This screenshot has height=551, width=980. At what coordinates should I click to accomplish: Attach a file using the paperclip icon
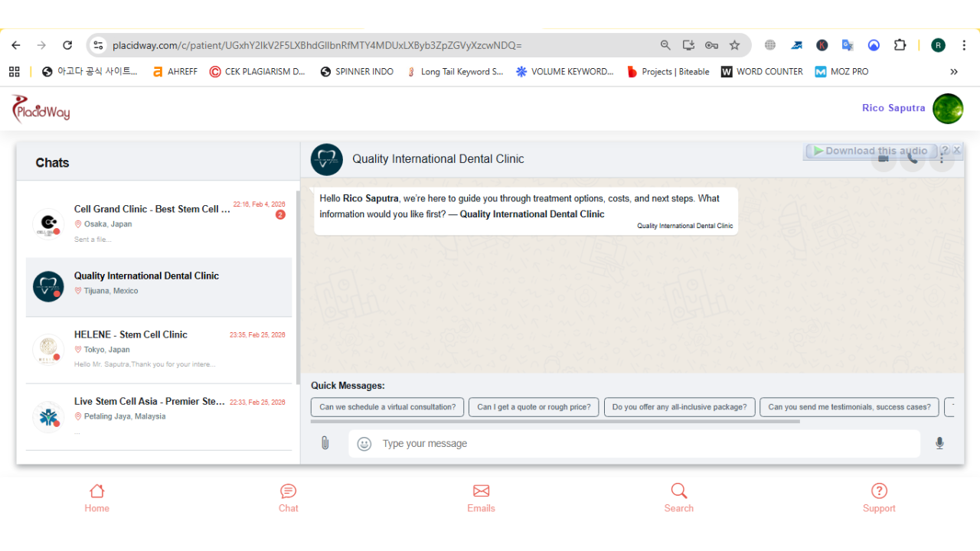[325, 442]
